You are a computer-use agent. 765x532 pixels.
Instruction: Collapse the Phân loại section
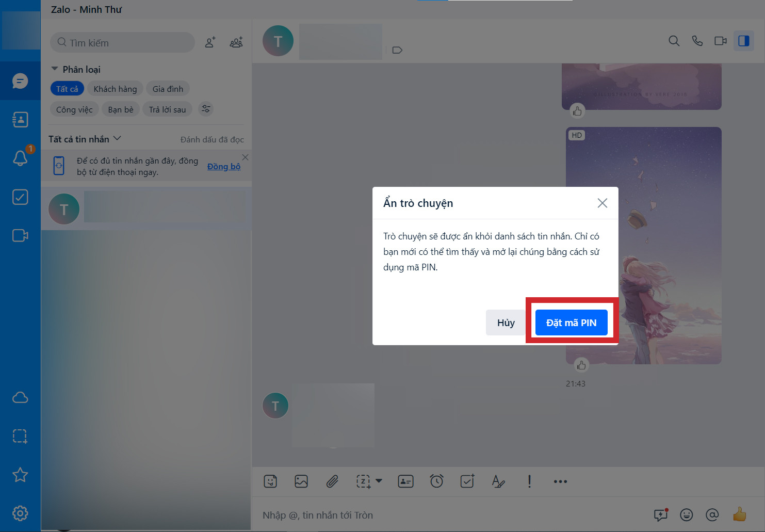click(x=55, y=69)
